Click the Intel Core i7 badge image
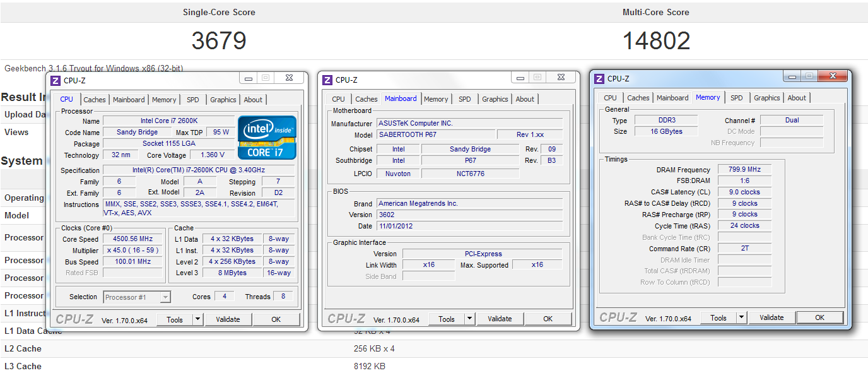 (267, 137)
